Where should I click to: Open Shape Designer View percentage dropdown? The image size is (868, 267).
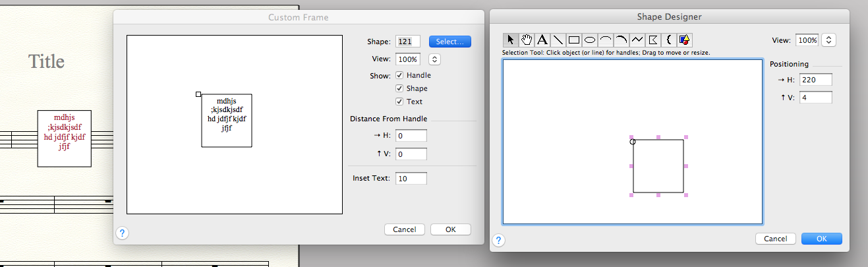coord(829,40)
